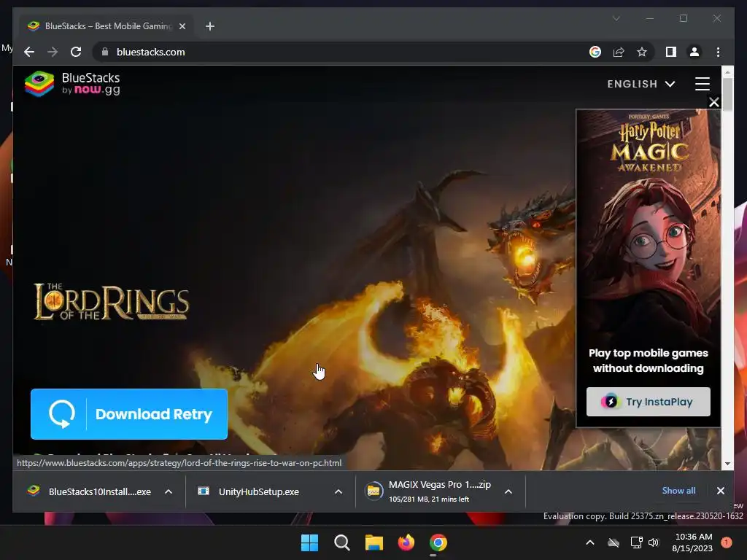Share this page via share icon
Screen dimensions: 747x560
(619, 52)
